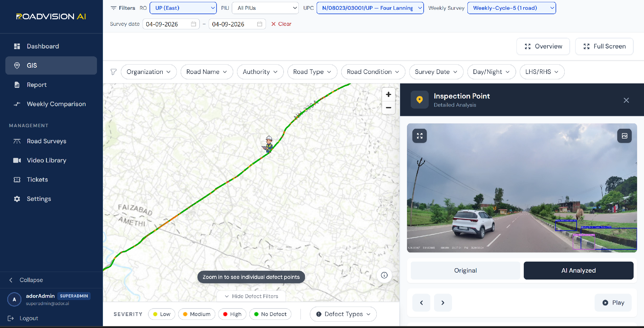644x328 pixels.
Task: Expand the Defect Types dropdown
Action: 343,314
